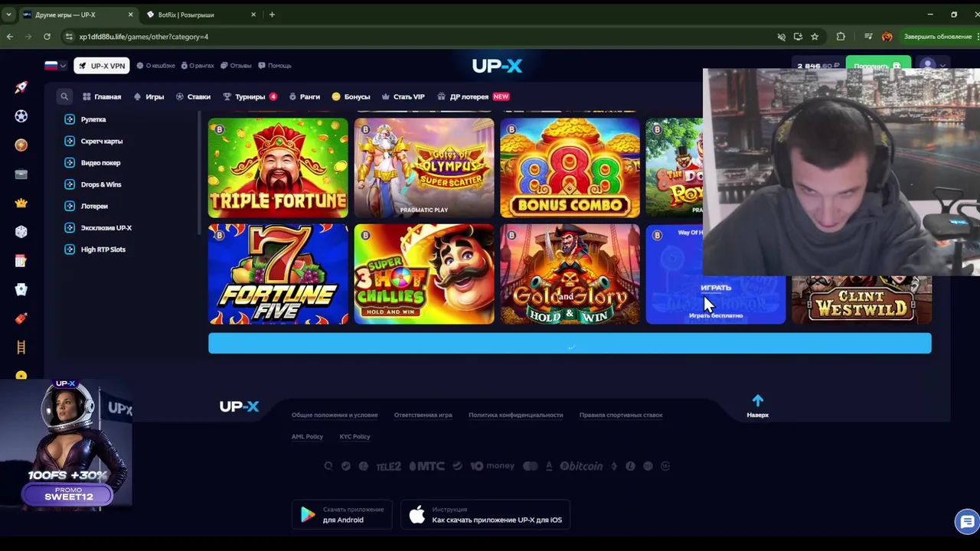980x551 pixels.
Task: Open the Отзывы link
Action: [x=236, y=66]
